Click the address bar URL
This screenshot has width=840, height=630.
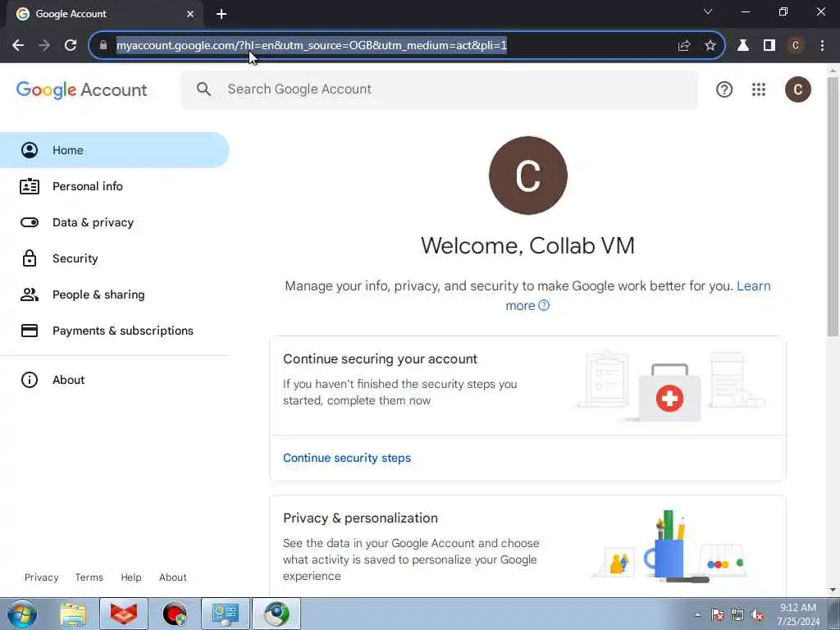(x=311, y=46)
